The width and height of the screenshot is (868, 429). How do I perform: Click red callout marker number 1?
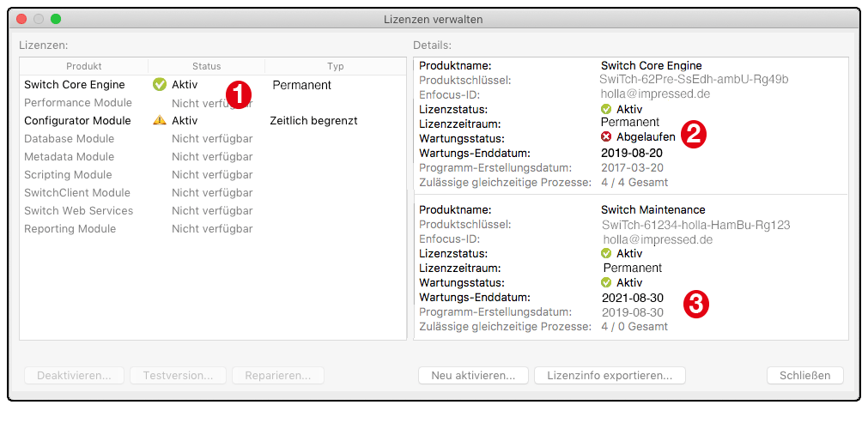(x=238, y=94)
